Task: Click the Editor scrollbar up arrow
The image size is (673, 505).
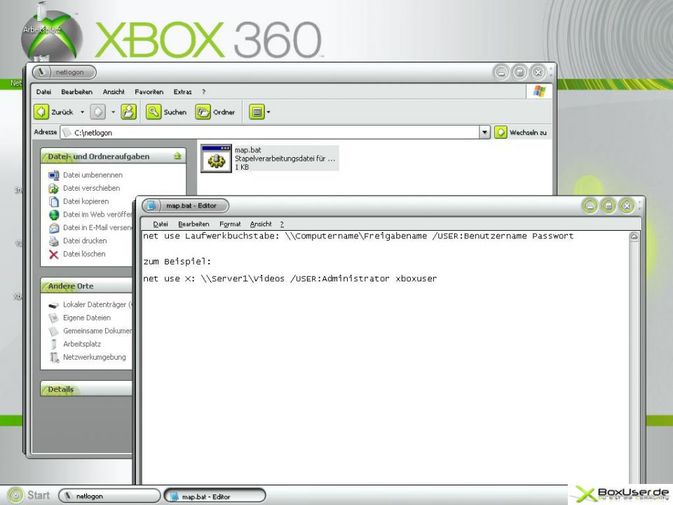Action: coord(634,236)
